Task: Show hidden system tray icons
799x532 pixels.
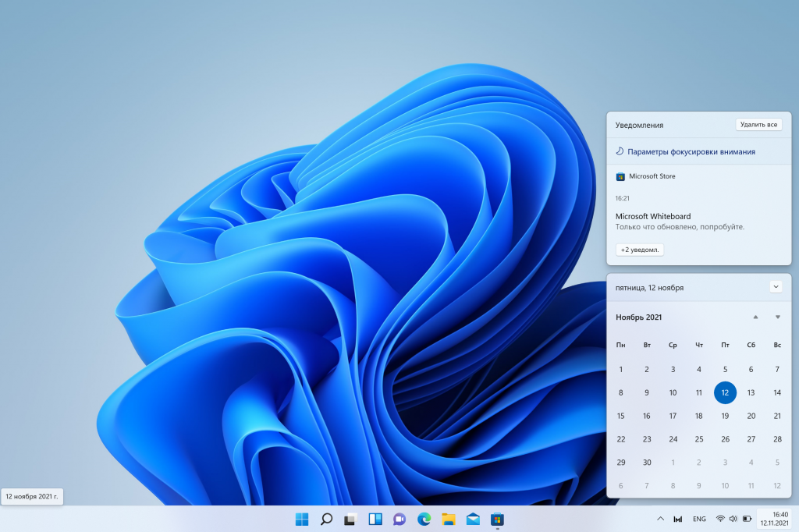Action: tap(660, 519)
